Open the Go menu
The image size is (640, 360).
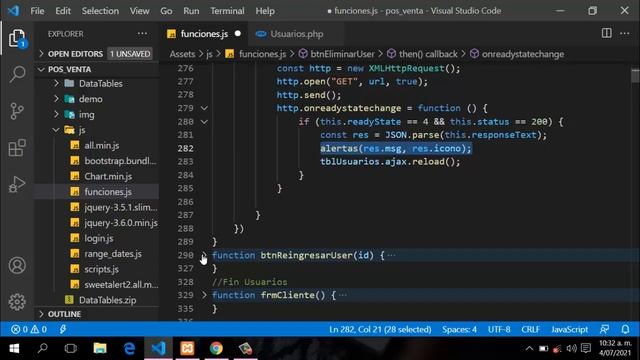166,11
